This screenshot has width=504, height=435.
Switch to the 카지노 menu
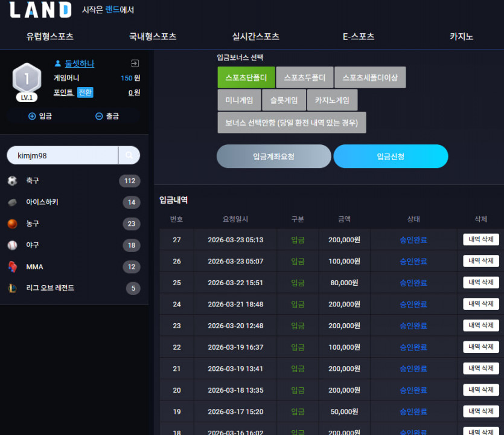point(461,36)
